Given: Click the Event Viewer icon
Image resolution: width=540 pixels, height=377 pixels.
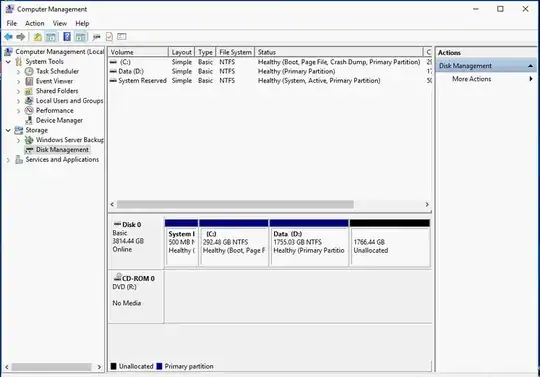Looking at the screenshot, I should [29, 81].
